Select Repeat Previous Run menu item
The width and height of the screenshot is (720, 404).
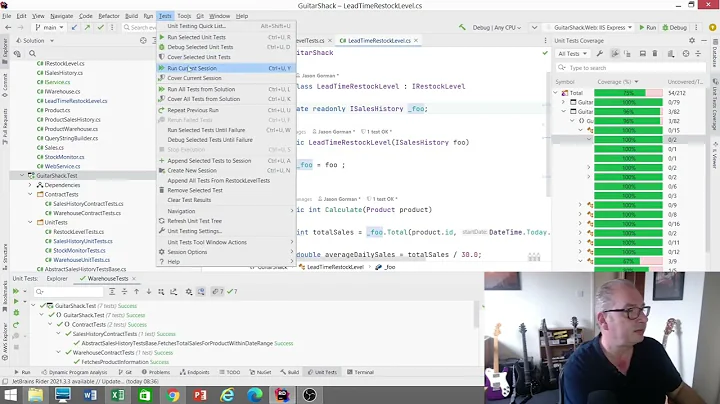(226, 110)
